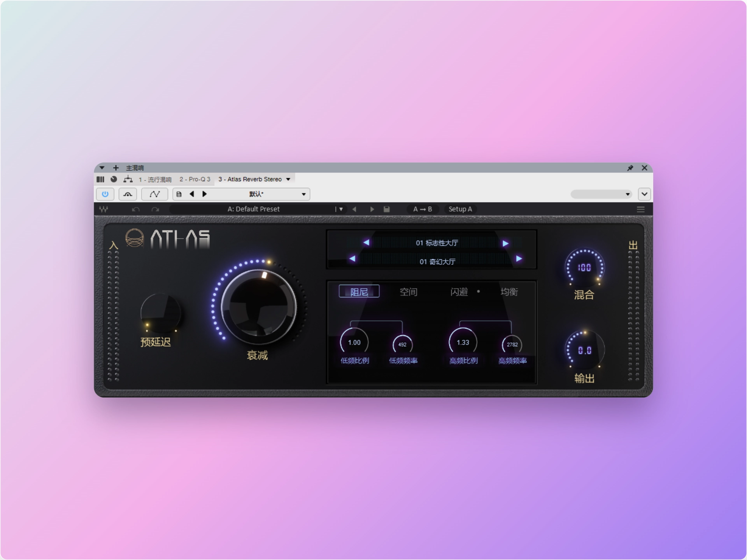The image size is (747, 560).
Task: Click the round dial icon in tab row
Action: [x=114, y=179]
